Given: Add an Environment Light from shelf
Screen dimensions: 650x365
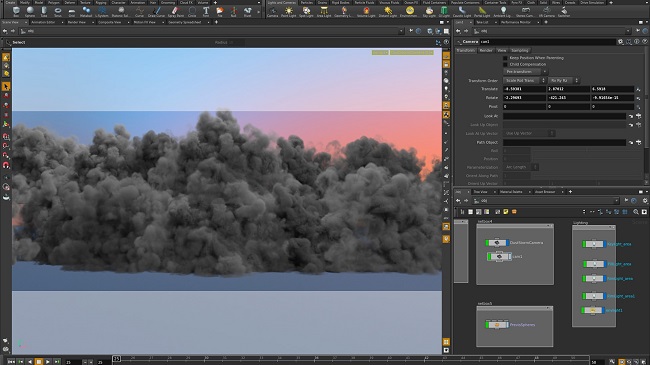Looking at the screenshot, I should click(410, 12).
